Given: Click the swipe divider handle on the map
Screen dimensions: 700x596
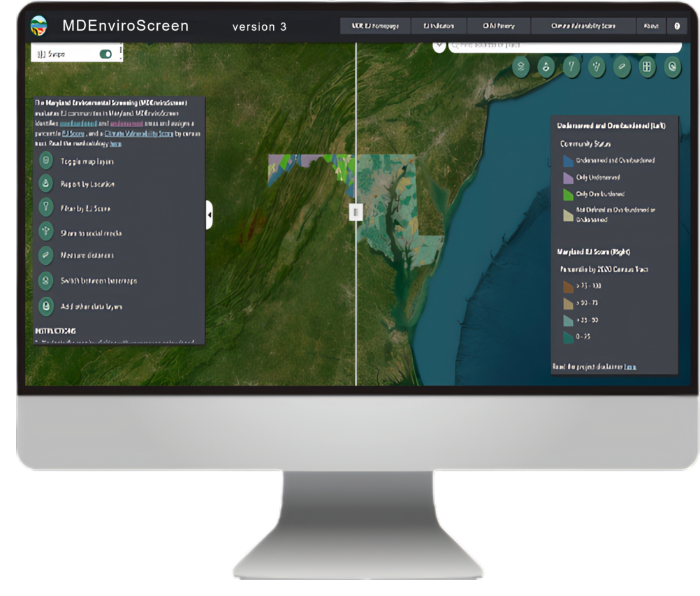Looking at the screenshot, I should click(x=356, y=212).
